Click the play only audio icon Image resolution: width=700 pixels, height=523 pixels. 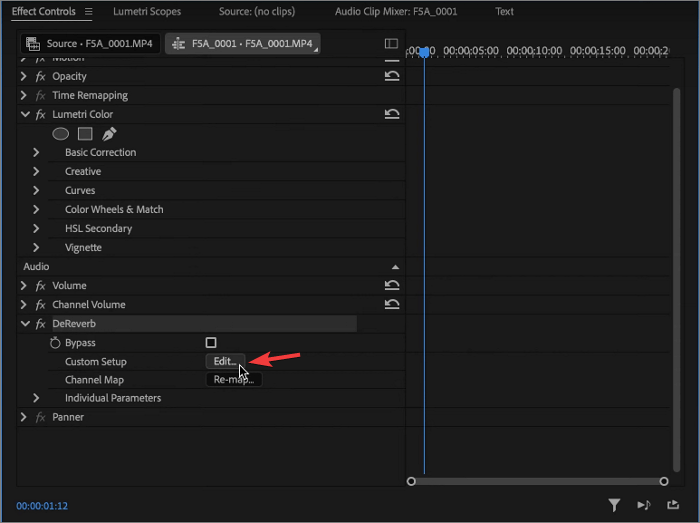pyautogui.click(x=644, y=505)
